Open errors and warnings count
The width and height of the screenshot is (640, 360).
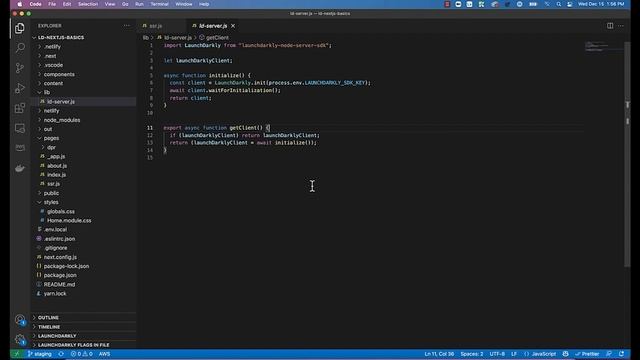tap(82, 354)
